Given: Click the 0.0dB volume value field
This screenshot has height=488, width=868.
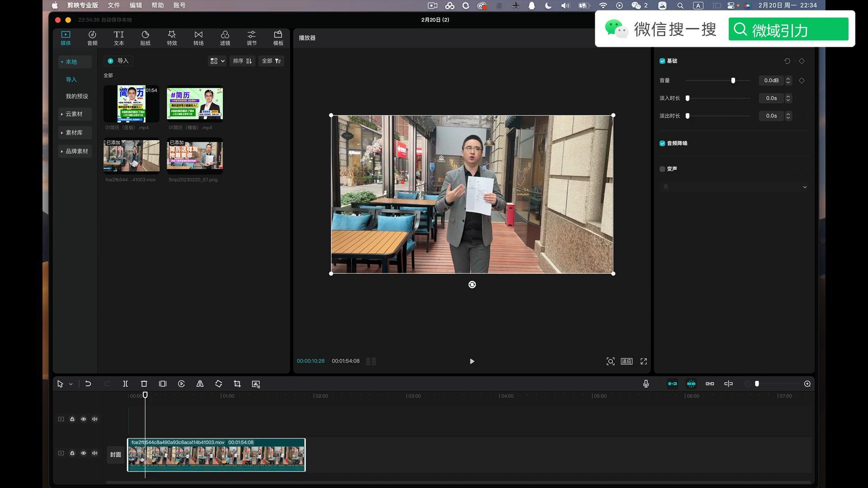Looking at the screenshot, I should 771,80.
